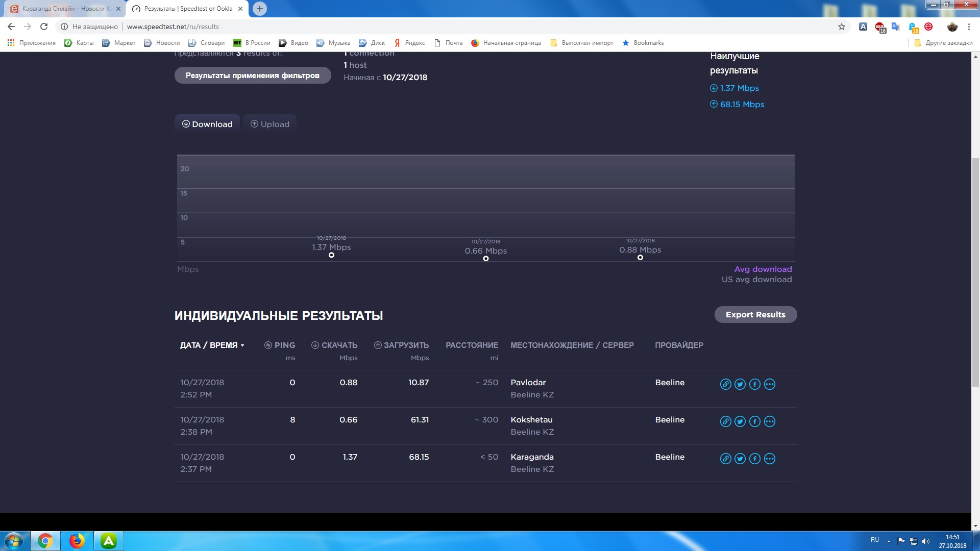Show hidden system tray icons

[889, 541]
